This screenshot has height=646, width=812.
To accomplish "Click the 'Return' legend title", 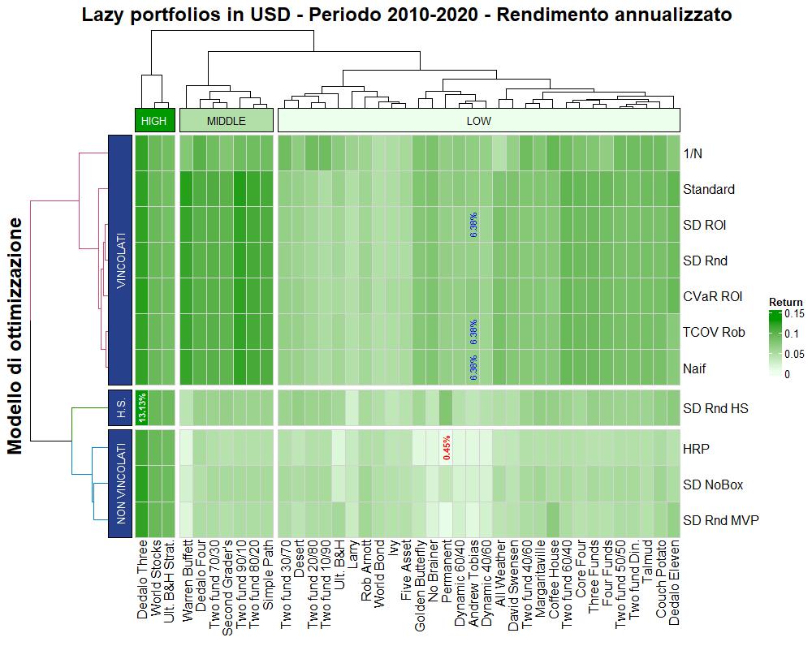I will tap(785, 302).
